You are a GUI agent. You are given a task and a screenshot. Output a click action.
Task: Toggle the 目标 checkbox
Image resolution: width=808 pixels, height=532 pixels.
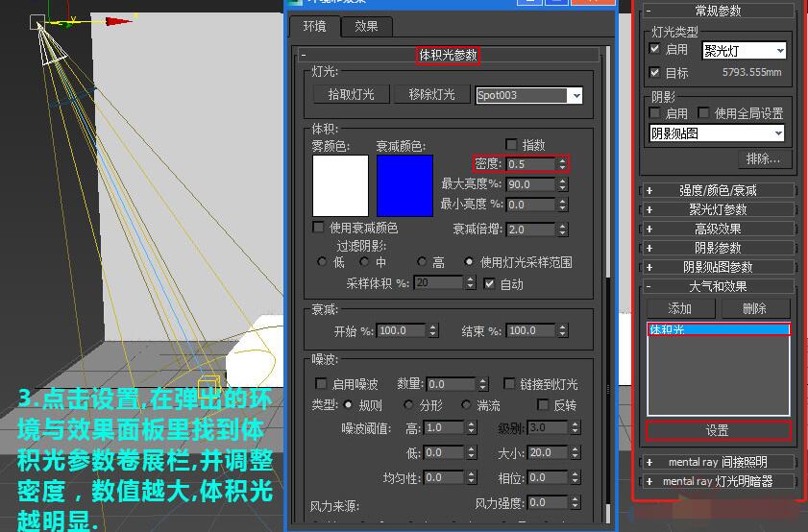click(x=654, y=72)
